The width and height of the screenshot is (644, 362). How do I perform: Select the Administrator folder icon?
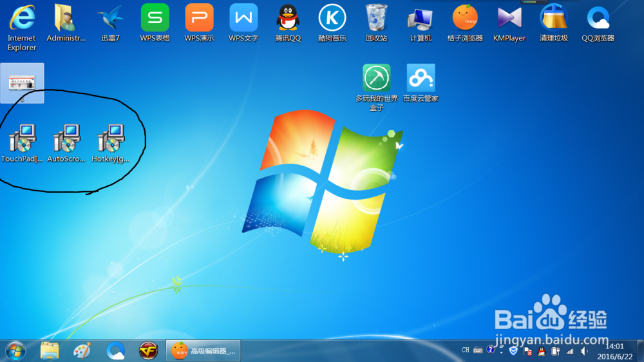point(66,23)
